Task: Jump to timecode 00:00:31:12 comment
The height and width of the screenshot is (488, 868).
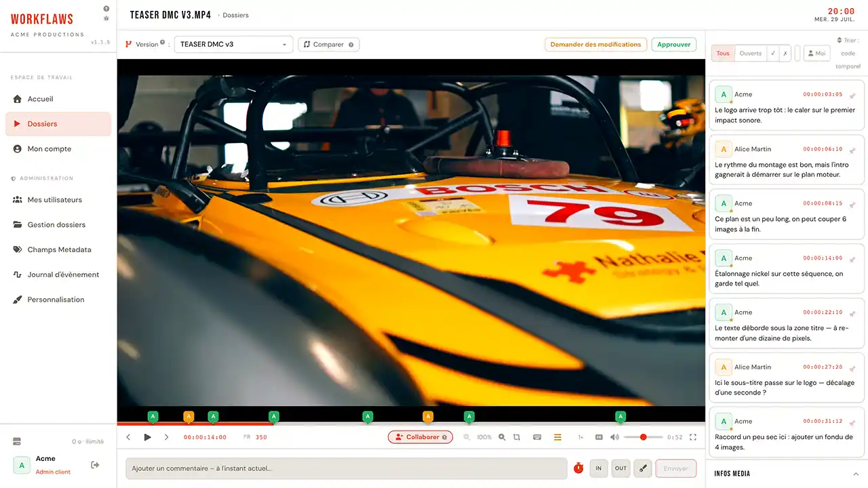Action: [x=823, y=422]
